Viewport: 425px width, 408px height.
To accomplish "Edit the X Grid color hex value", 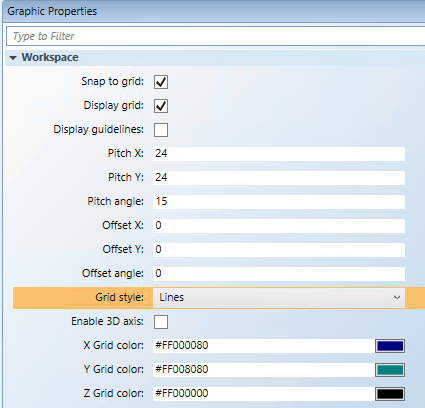I will [x=263, y=346].
